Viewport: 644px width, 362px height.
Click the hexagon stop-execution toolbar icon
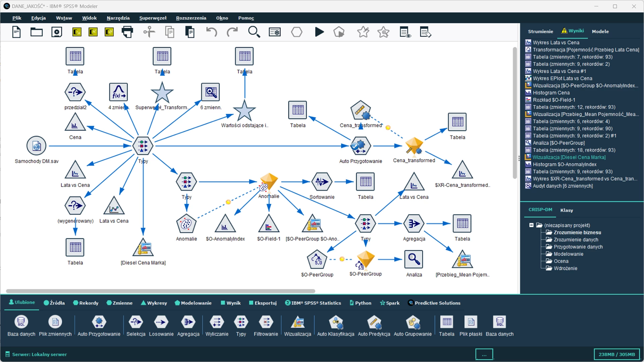(297, 32)
